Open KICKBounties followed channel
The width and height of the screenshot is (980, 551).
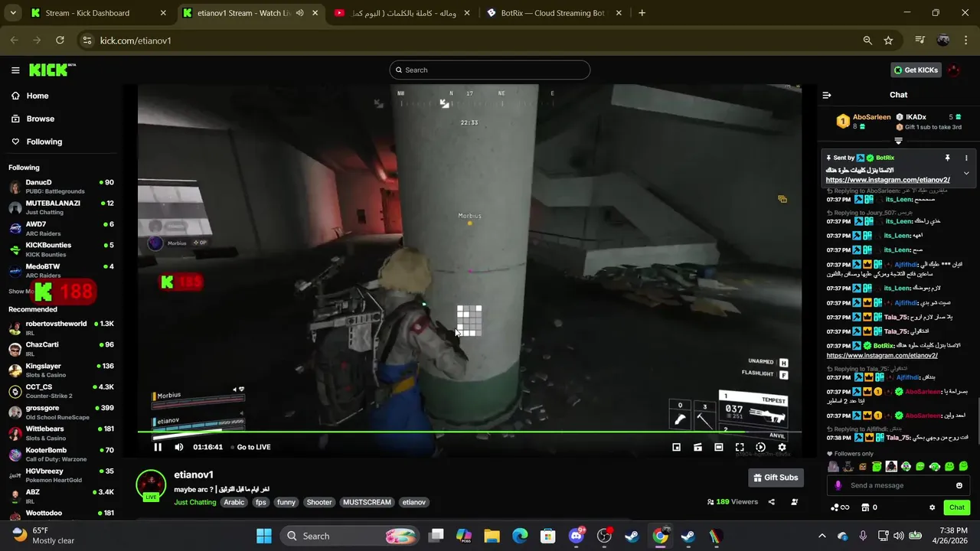[x=61, y=249]
